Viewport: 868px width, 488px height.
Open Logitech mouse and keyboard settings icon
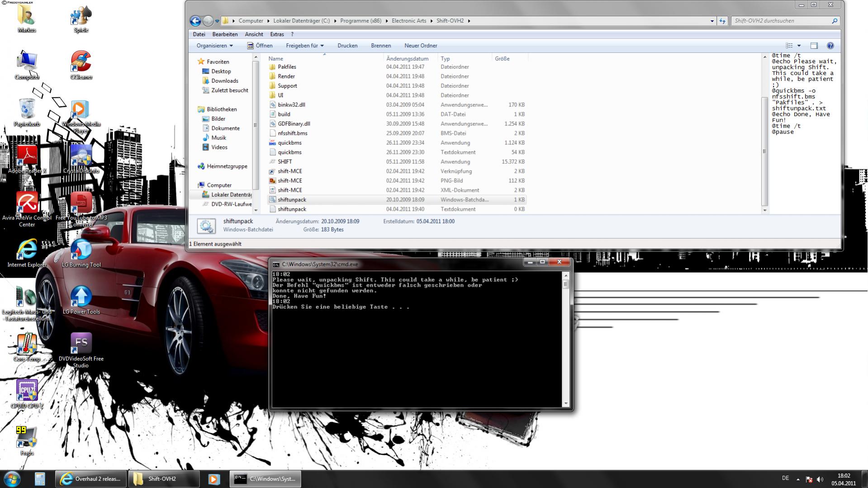pyautogui.click(x=27, y=303)
